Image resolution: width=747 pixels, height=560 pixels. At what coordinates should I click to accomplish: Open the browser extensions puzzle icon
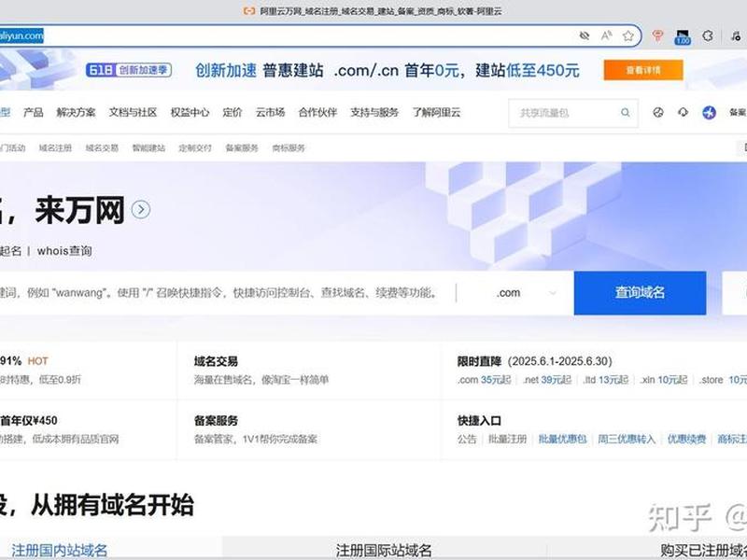pos(708,35)
